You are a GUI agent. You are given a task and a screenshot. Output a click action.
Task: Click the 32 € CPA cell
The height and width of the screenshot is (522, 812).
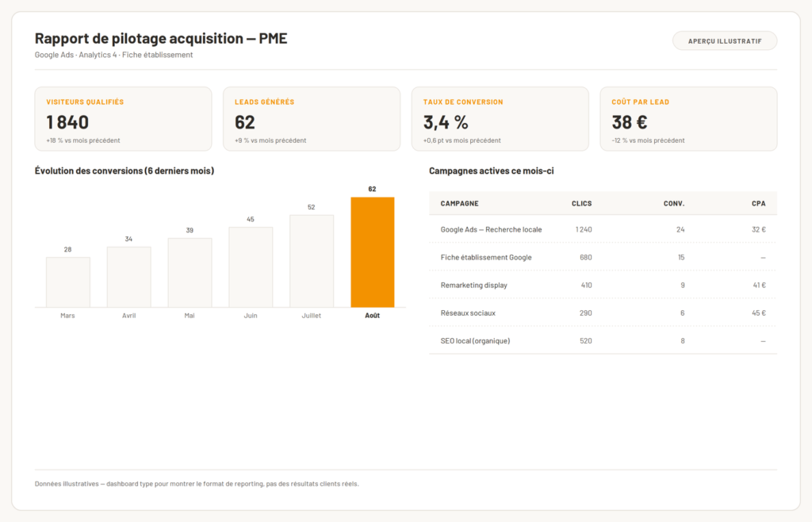(x=759, y=229)
